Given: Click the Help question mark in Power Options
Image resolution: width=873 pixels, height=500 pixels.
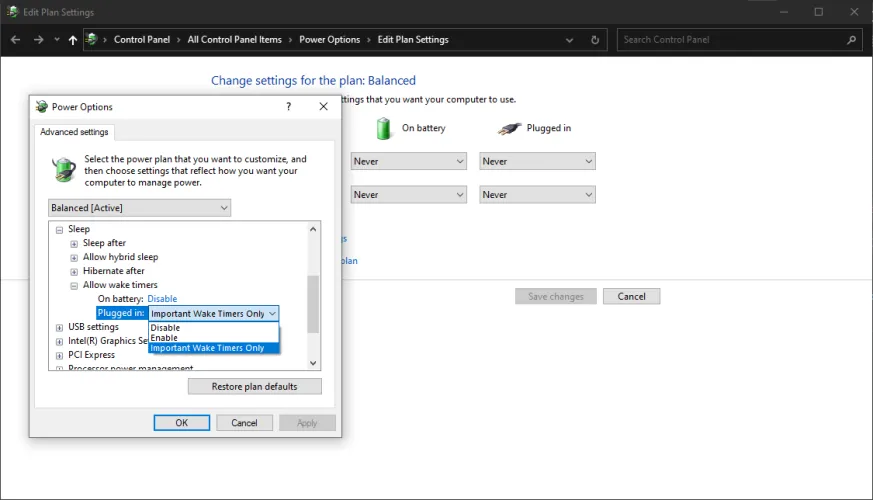Looking at the screenshot, I should point(289,107).
